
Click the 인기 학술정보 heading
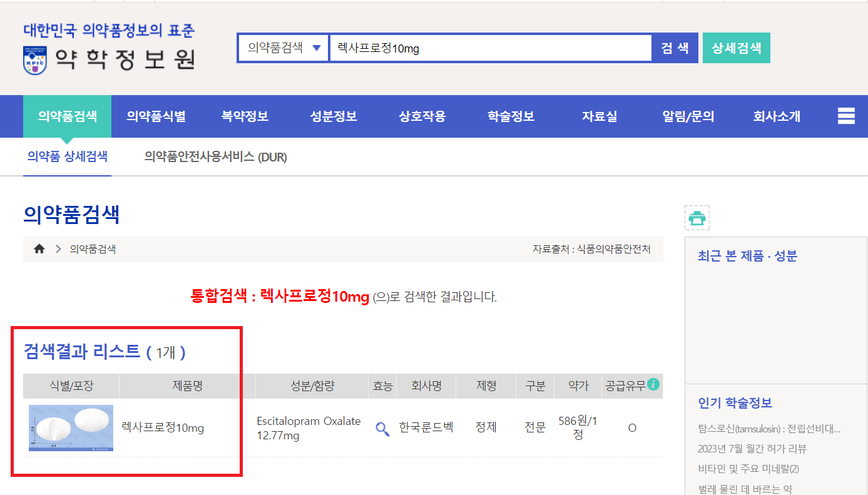point(735,403)
